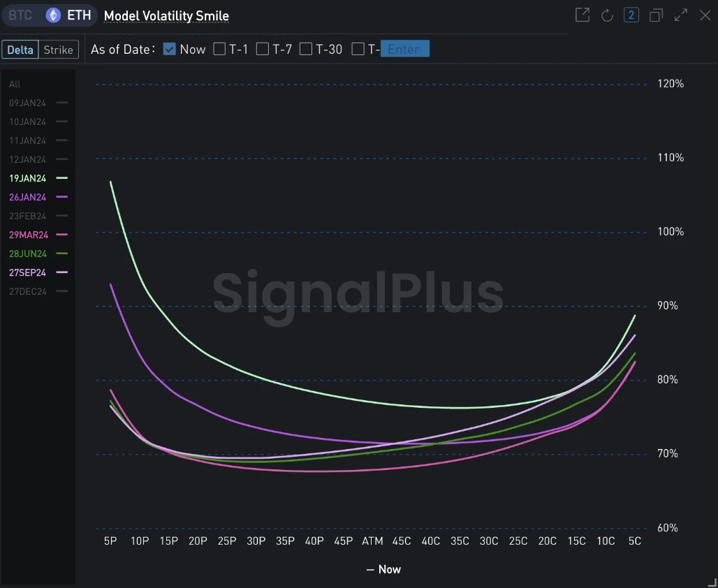Click the duplicate panel icon

coord(656,15)
